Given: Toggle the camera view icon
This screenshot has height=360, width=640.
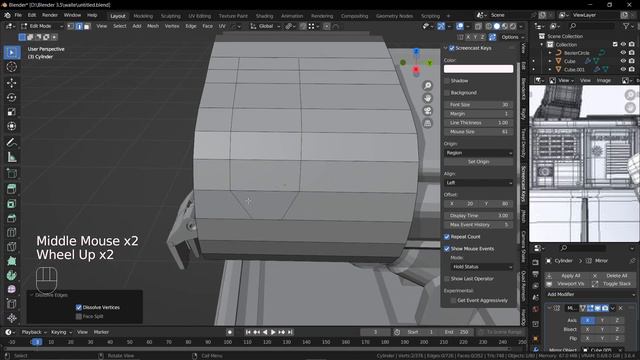Looking at the screenshot, I should (x=427, y=111).
